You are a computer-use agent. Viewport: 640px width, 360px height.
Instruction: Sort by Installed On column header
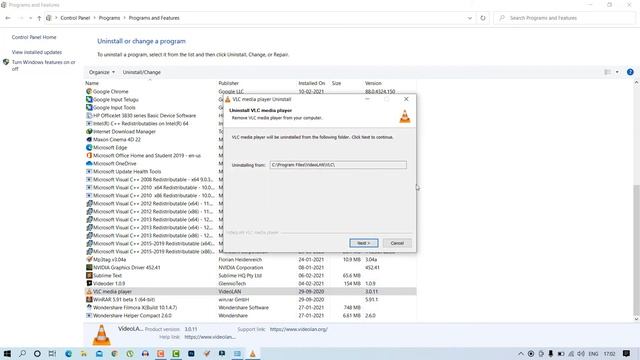(313, 83)
